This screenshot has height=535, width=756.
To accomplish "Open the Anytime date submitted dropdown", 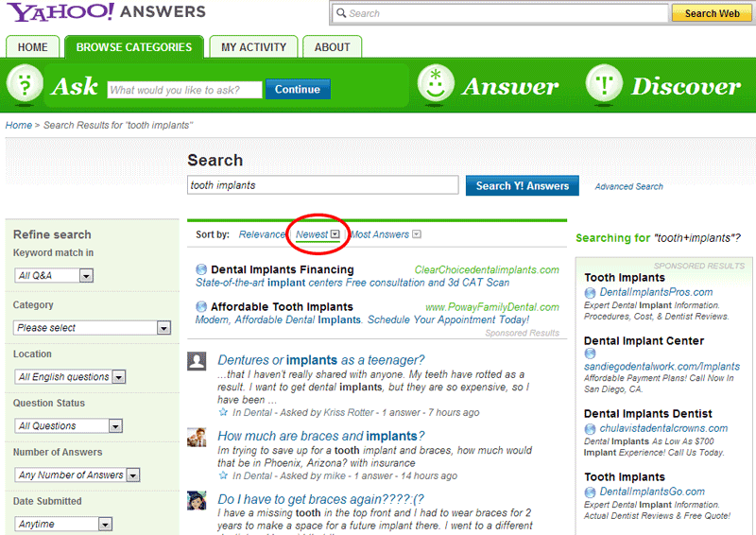I will [x=63, y=524].
